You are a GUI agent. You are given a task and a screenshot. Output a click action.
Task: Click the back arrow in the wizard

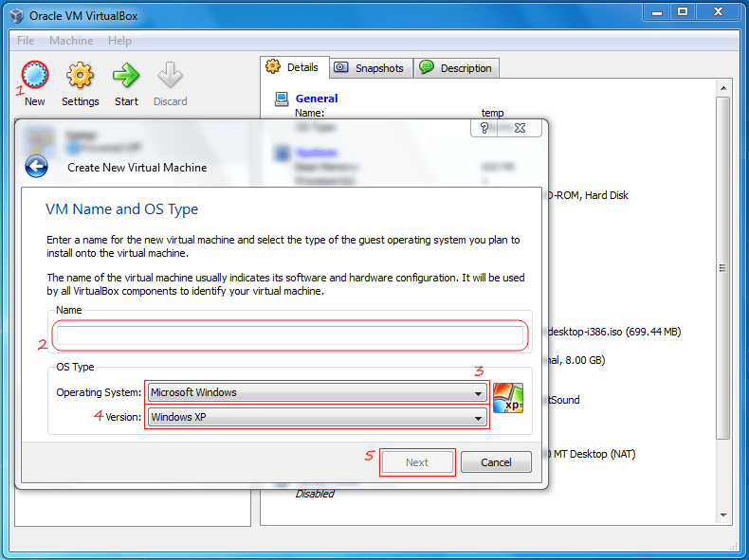(36, 167)
